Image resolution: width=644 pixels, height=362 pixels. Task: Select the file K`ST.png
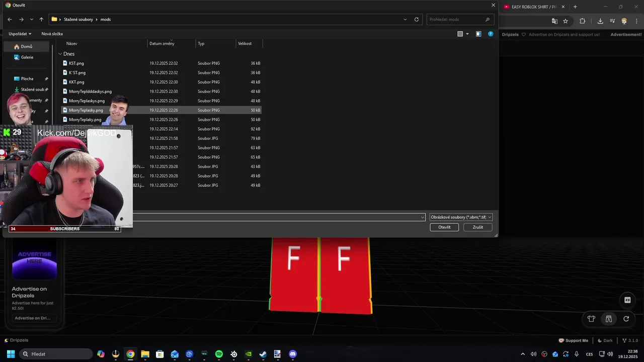(x=161, y=73)
